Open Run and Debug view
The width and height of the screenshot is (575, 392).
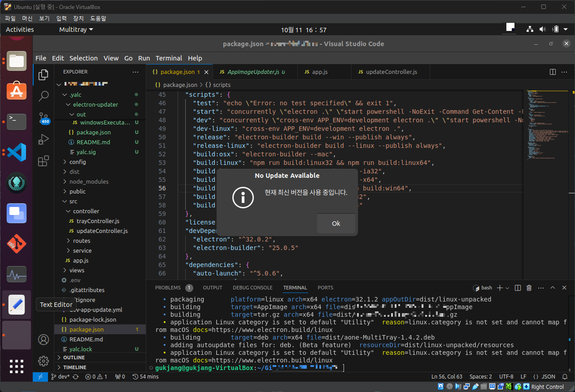(x=44, y=139)
